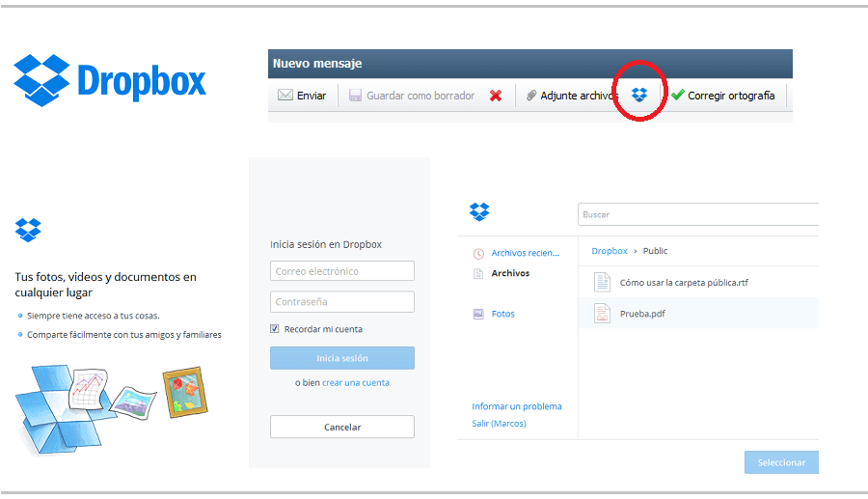The height and width of the screenshot is (499, 868).
Task: Open Archivos recientes in sidebar
Action: point(526,253)
